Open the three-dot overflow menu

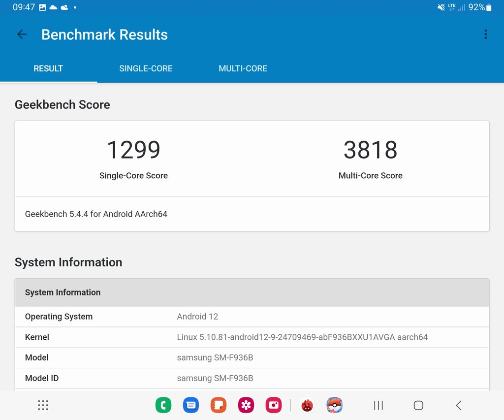click(485, 34)
